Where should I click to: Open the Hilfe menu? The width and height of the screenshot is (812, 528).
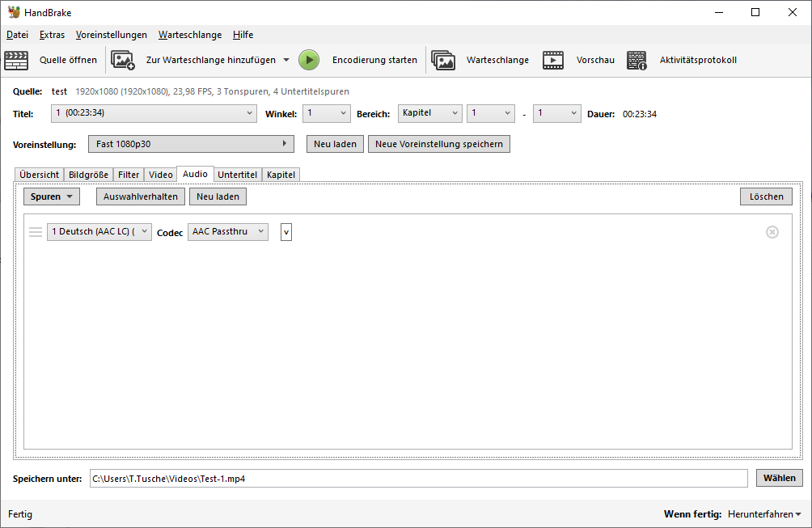point(243,35)
